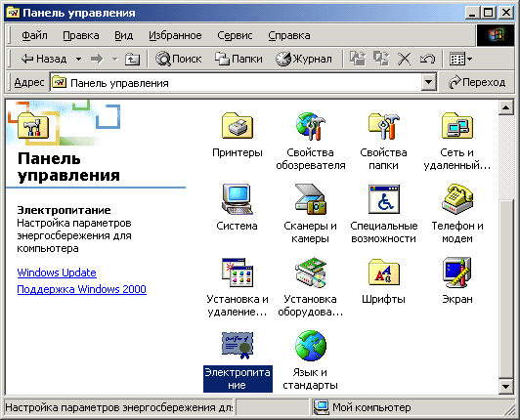Click the scrollbar down arrow
The image size is (520, 420).
tap(505, 386)
